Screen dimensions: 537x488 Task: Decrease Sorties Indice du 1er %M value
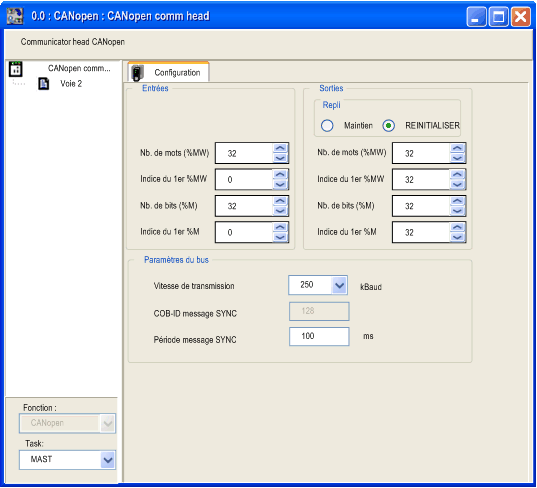click(x=457, y=237)
